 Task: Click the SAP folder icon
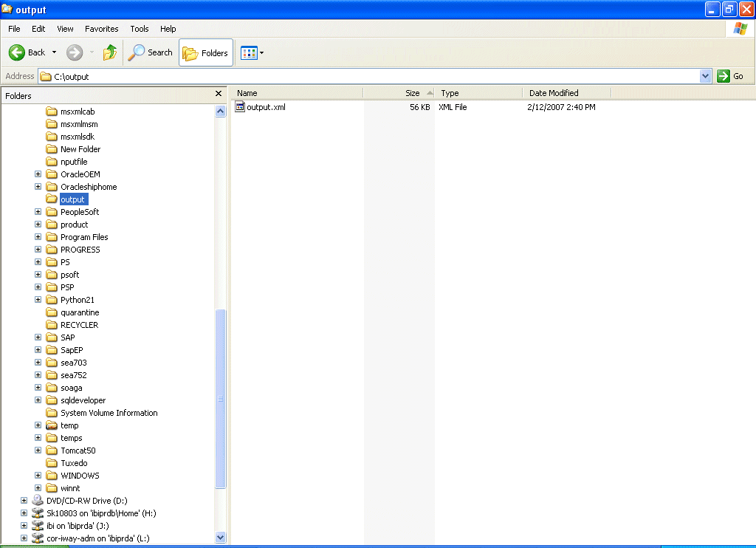[52, 338]
